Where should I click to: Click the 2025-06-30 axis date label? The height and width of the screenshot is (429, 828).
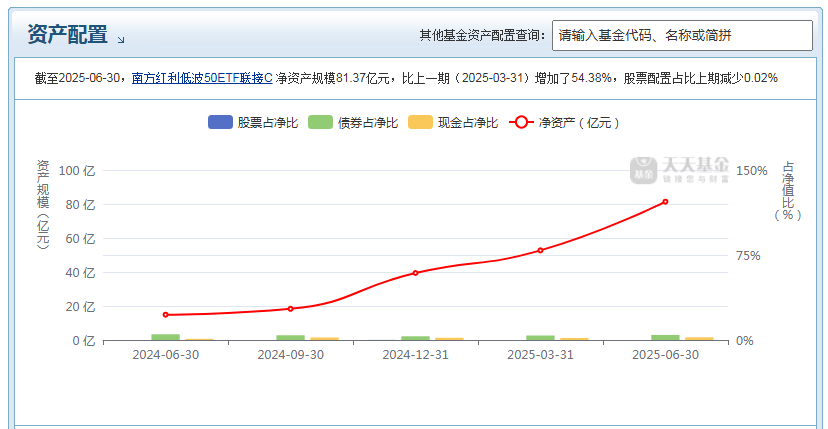[x=665, y=355]
